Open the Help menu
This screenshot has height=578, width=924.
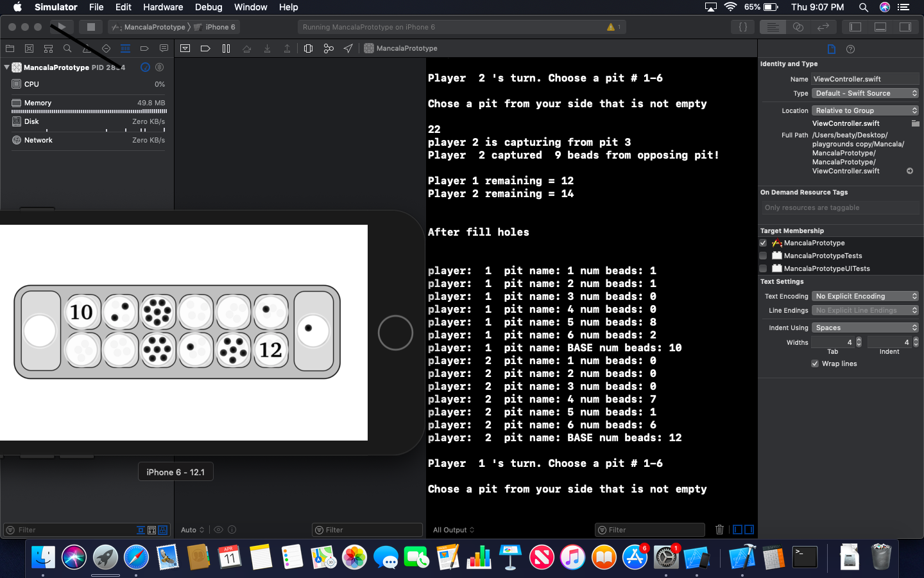tap(288, 7)
